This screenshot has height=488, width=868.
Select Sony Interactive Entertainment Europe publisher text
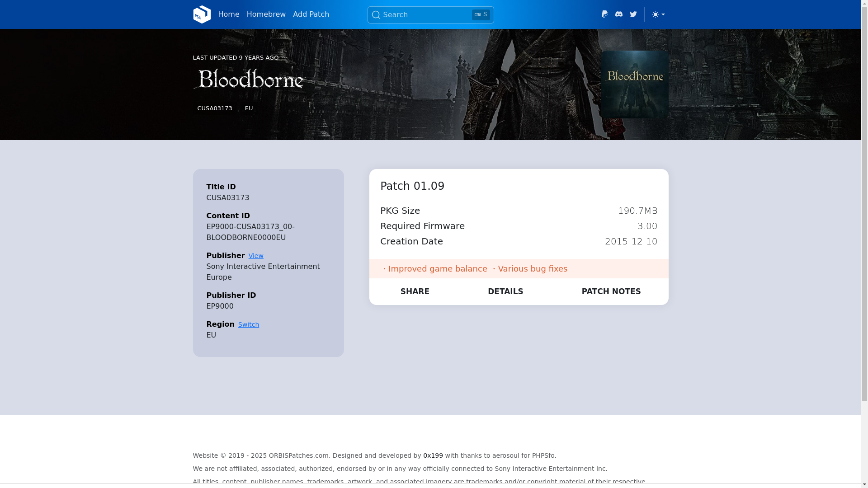[x=263, y=272]
